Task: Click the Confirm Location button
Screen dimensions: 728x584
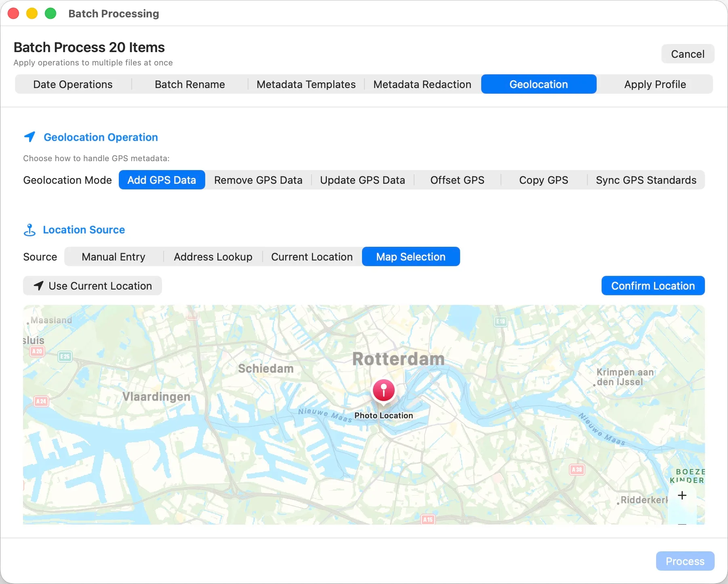Action: point(653,286)
